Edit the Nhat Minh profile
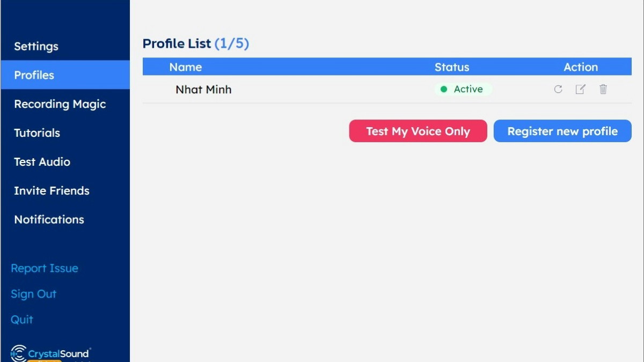 pyautogui.click(x=580, y=89)
